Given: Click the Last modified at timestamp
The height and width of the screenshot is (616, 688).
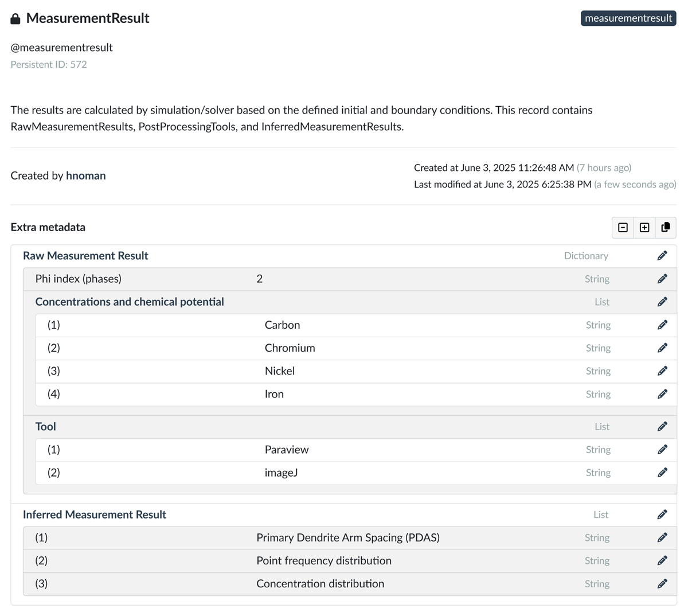Looking at the screenshot, I should [545, 184].
